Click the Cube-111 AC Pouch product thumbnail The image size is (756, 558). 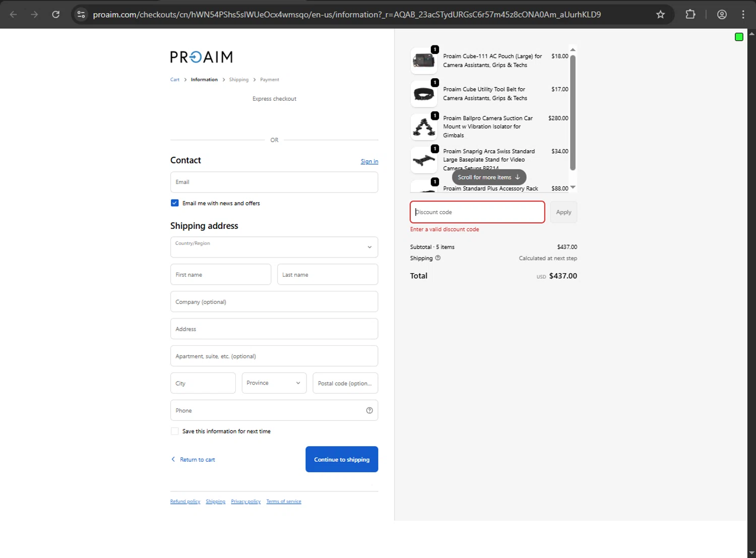[424, 60]
